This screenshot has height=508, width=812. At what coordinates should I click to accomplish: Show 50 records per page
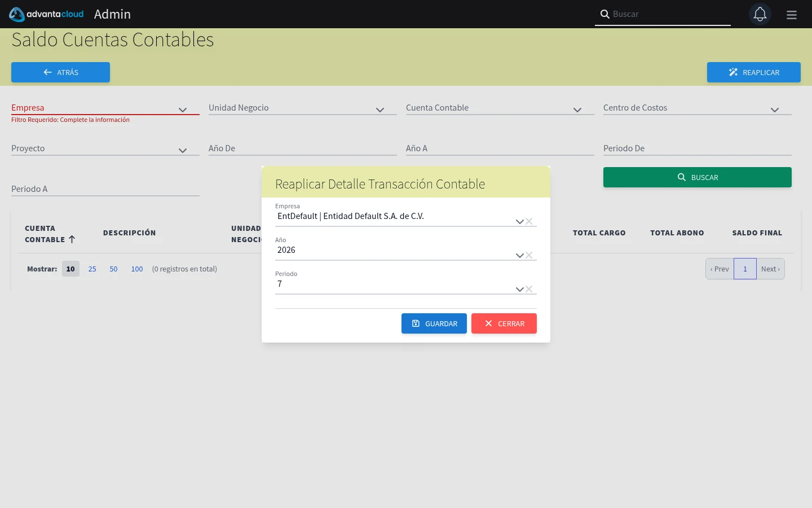coord(113,269)
